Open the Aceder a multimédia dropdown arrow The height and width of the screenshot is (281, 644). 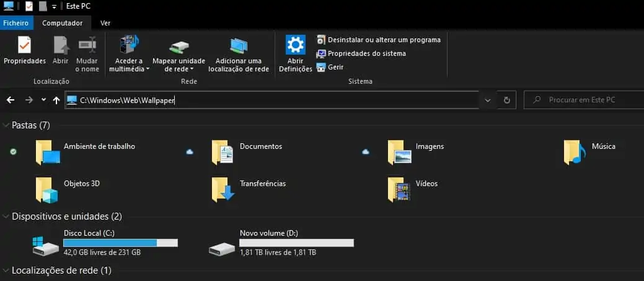pos(148,69)
